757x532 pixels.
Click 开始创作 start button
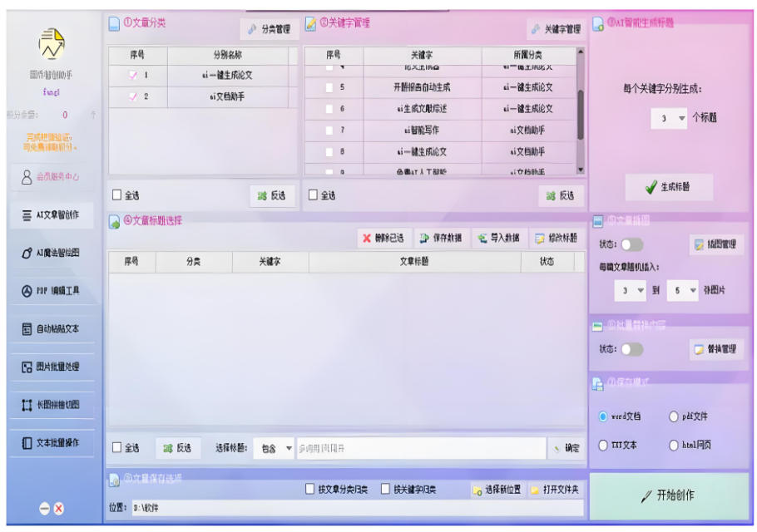[x=669, y=496]
